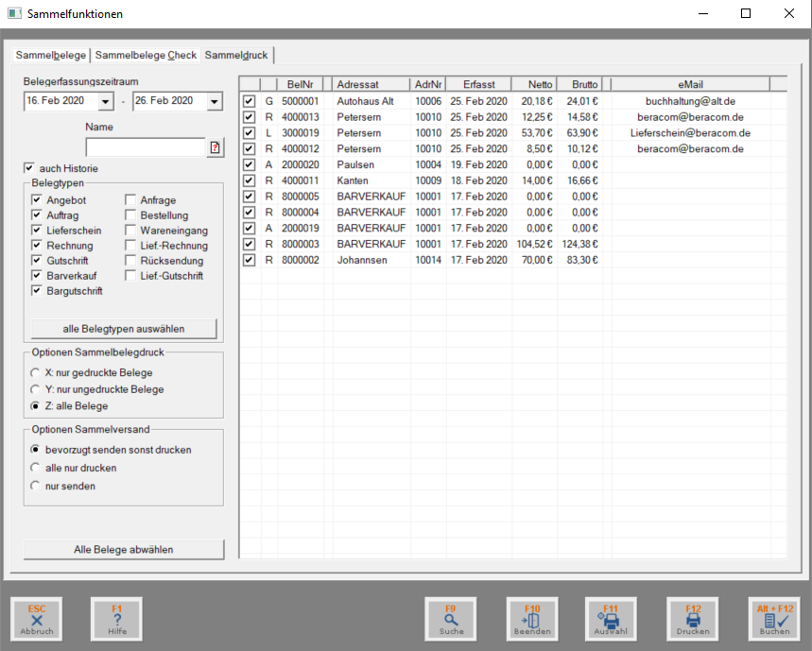
Task: Click document number 2000019 cell
Action: (301, 229)
